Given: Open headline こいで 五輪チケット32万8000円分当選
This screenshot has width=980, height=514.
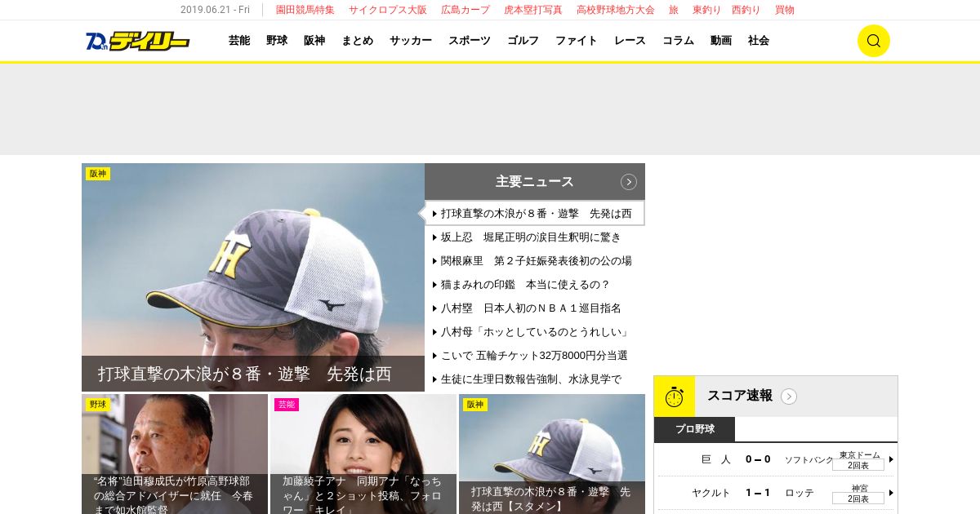Looking at the screenshot, I should (x=534, y=356).
